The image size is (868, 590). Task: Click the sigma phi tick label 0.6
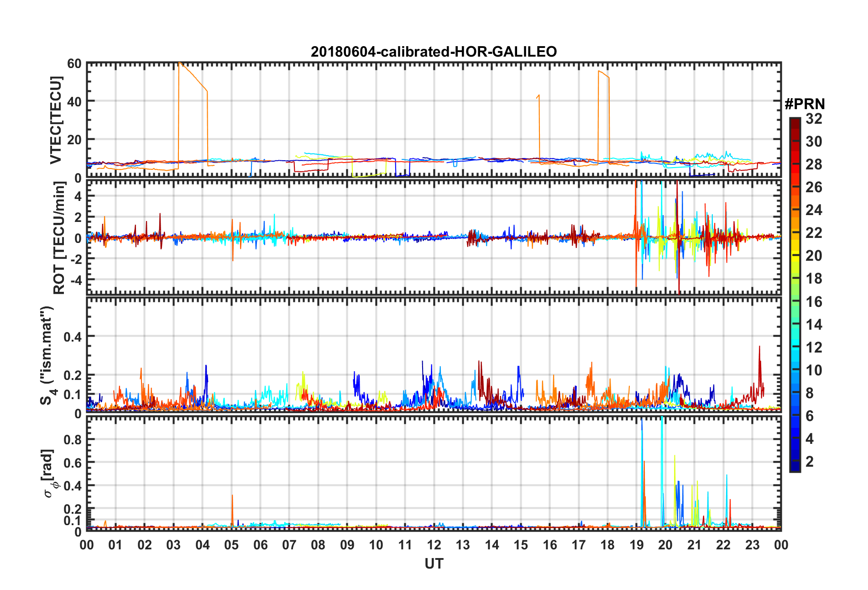click(x=73, y=463)
